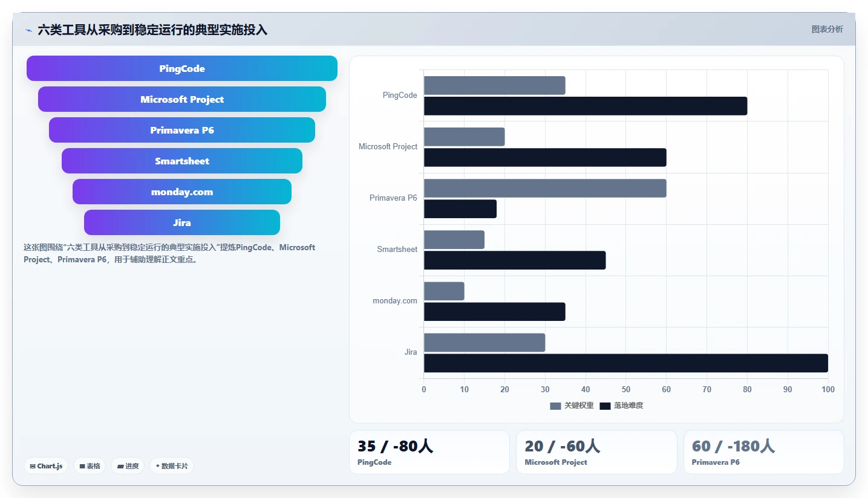Click Microsoft Project's gray chart bar

tap(464, 137)
